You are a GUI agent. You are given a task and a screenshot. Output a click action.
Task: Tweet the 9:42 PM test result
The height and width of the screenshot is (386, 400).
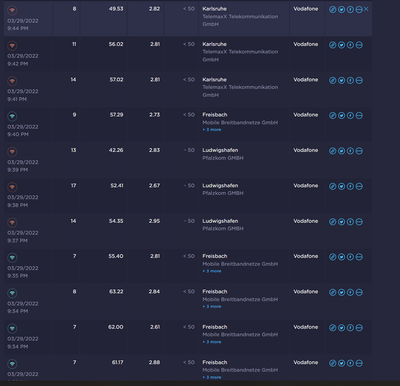tap(341, 45)
